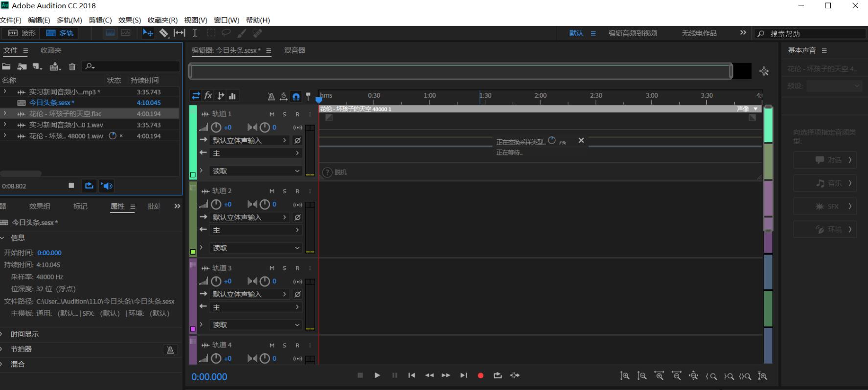The height and width of the screenshot is (390, 868).
Task: Expand 实习新闻音频小...mp3 file entry
Action: coord(5,91)
